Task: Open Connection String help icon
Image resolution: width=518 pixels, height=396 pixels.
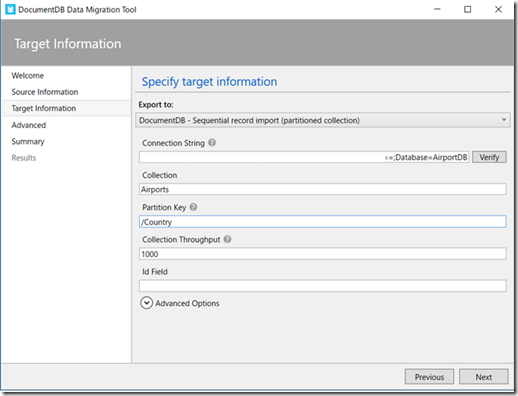Action: (212, 143)
